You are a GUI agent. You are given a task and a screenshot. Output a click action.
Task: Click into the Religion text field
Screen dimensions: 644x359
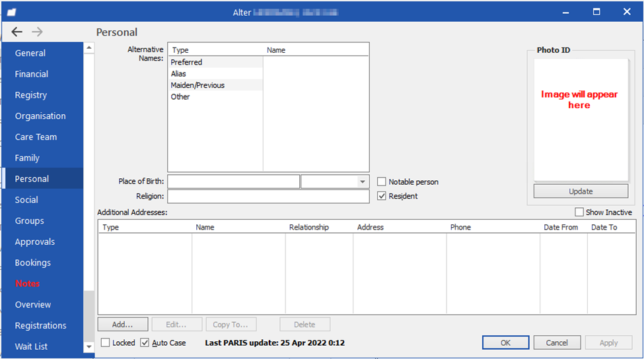(x=268, y=197)
